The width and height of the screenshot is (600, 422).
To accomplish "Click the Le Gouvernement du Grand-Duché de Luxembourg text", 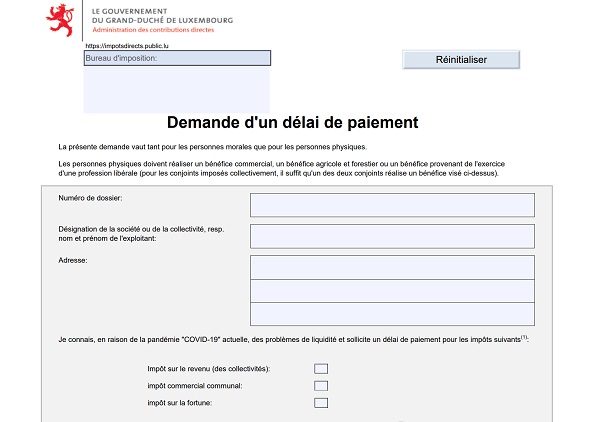I will point(162,16).
